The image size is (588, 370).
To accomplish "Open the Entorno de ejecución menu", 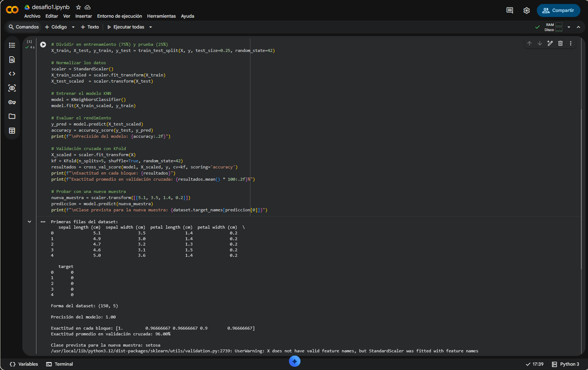I will click(x=120, y=16).
